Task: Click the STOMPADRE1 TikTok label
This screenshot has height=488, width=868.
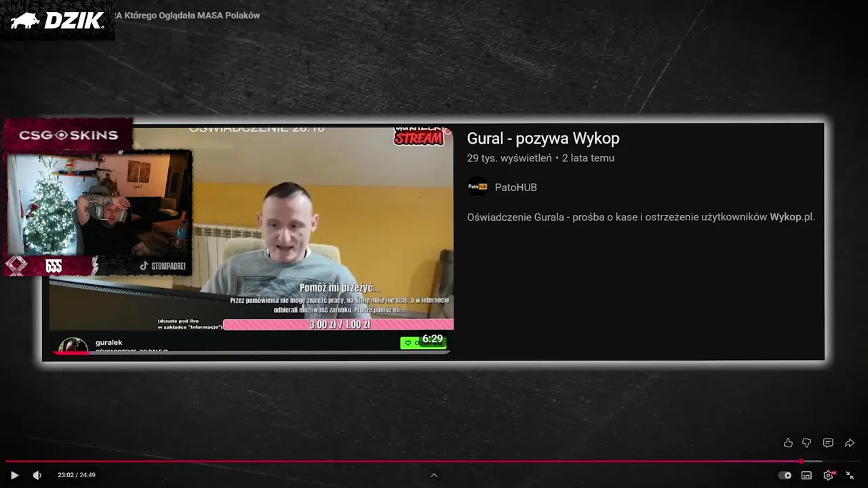Action: coord(163,266)
